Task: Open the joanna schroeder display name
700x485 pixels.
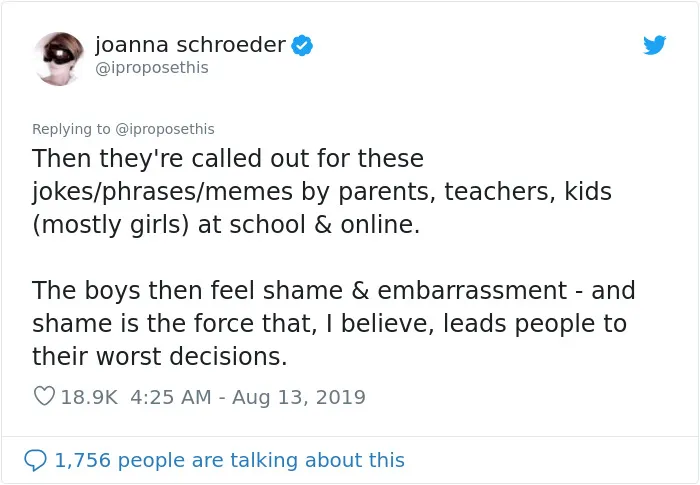Action: click(190, 45)
